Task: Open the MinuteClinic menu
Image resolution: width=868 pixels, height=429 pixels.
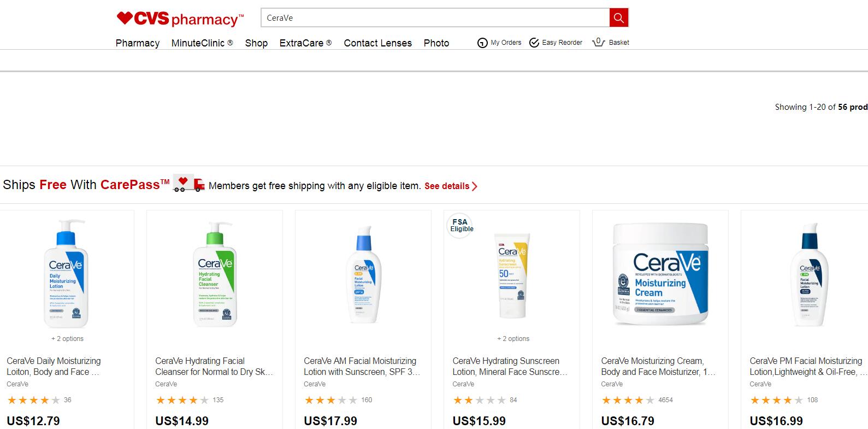Action: [202, 43]
